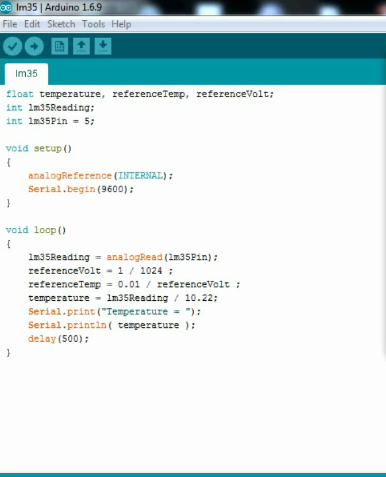Click the 'referenceTemp = 0.01 / referenceVolt' line
This screenshot has height=477, width=386.
pos(134,284)
